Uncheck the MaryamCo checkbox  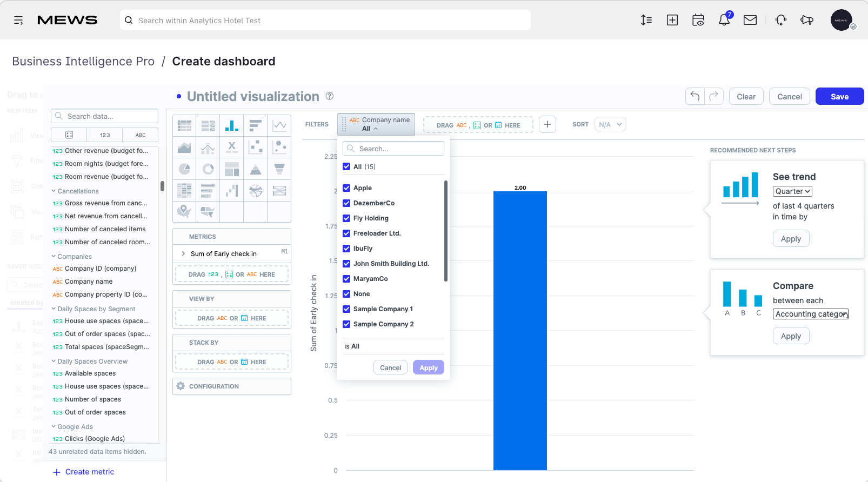click(346, 279)
